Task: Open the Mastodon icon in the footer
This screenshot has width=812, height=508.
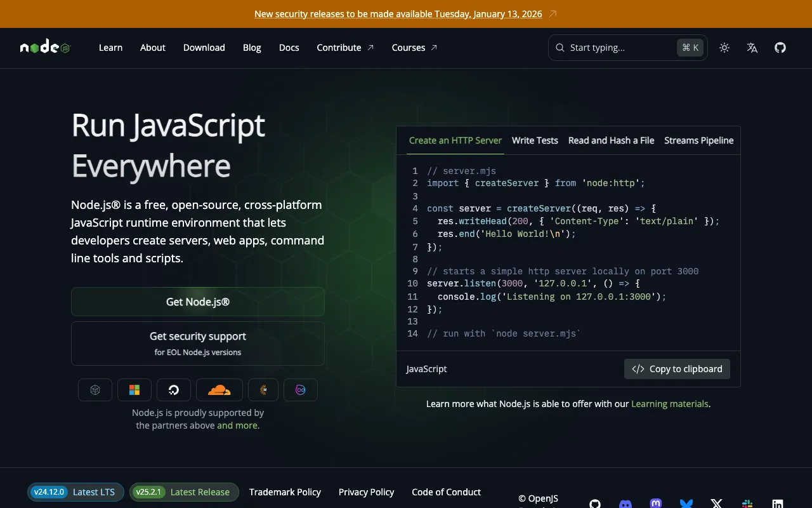Action: pos(655,504)
